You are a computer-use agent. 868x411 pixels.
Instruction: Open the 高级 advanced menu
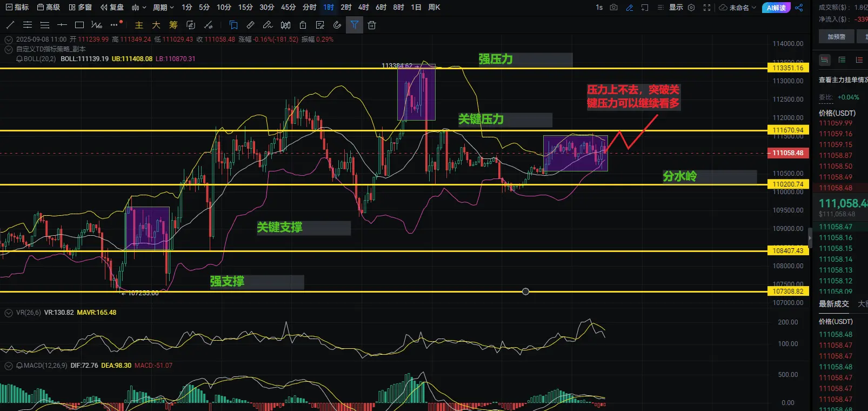click(49, 8)
